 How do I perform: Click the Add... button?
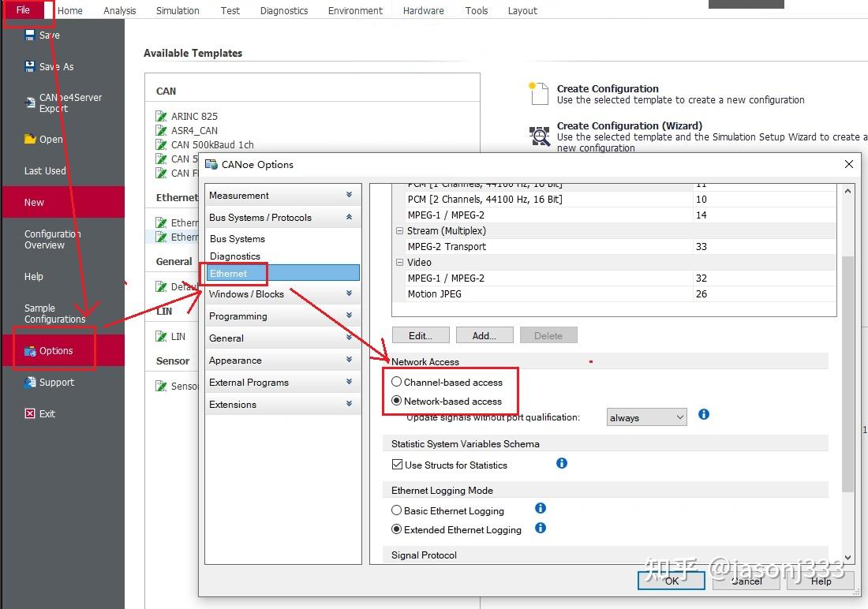(485, 335)
